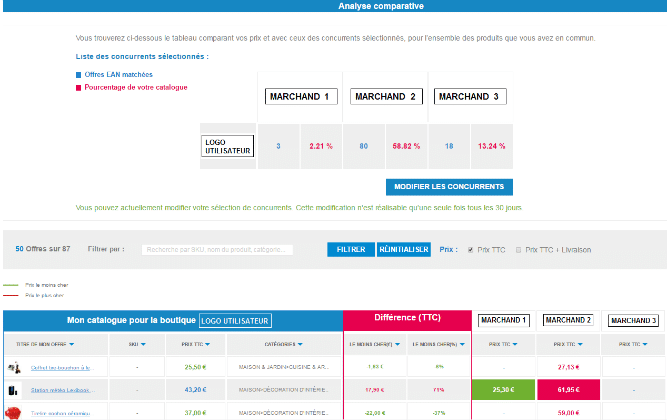667x420 pixels.
Task: Sort by Le moins cher (€) column
Action: tap(375, 344)
